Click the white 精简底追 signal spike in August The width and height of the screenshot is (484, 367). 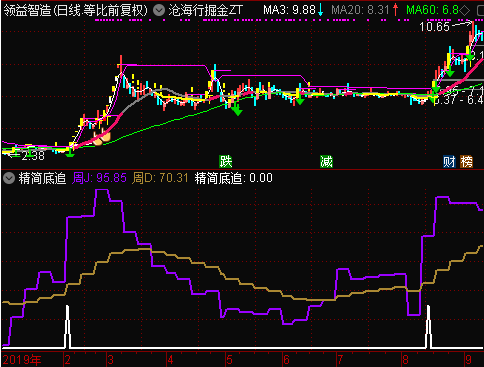[428, 327]
